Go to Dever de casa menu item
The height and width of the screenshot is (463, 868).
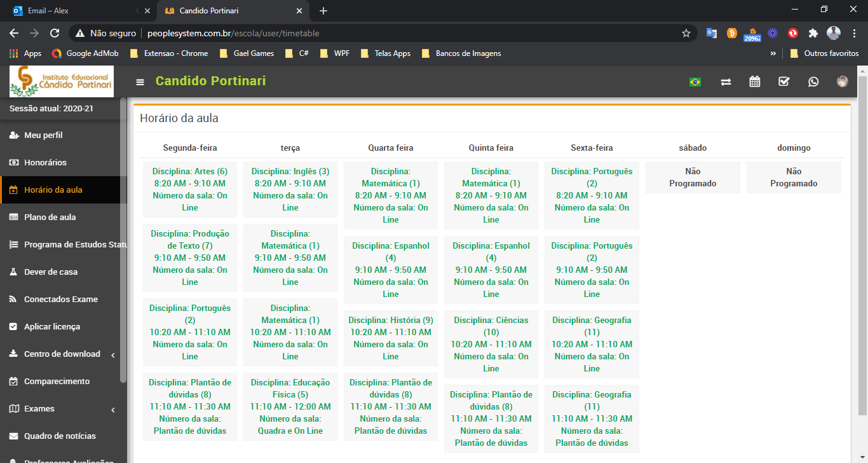51,272
